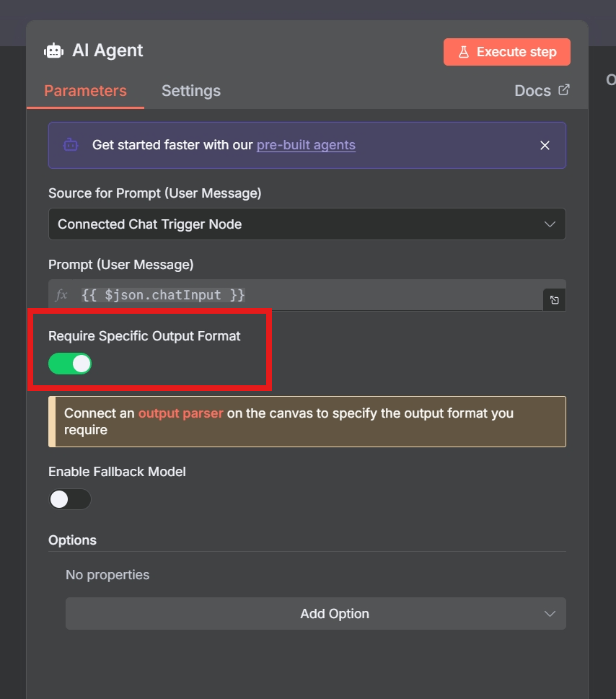616x699 pixels.
Task: Select the Parameters tab
Action: pyautogui.click(x=85, y=91)
